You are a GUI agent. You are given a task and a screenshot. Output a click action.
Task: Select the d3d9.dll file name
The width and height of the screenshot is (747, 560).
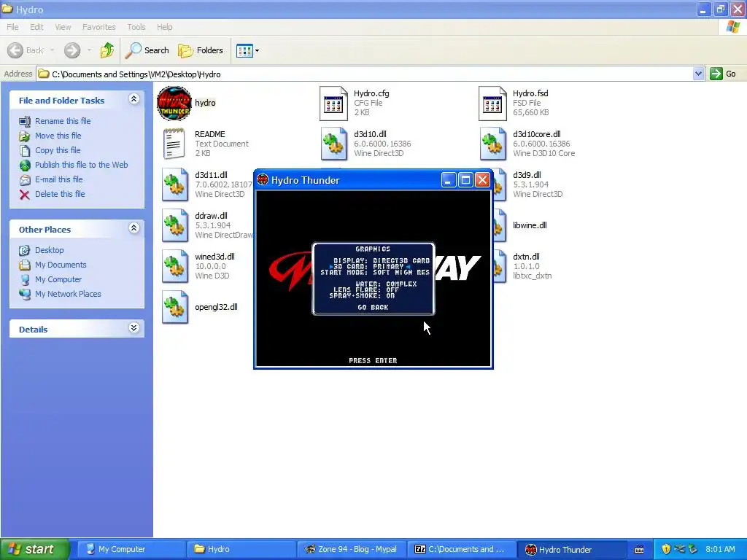tap(527, 175)
